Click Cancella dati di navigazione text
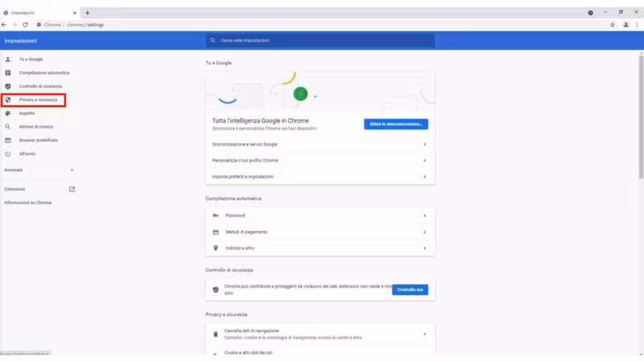644x362 pixels. coord(251,331)
